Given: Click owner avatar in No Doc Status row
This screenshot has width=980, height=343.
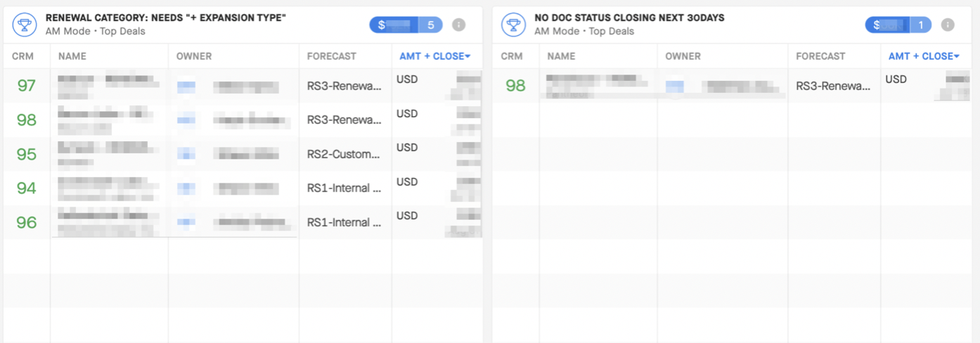Looking at the screenshot, I should point(675,86).
